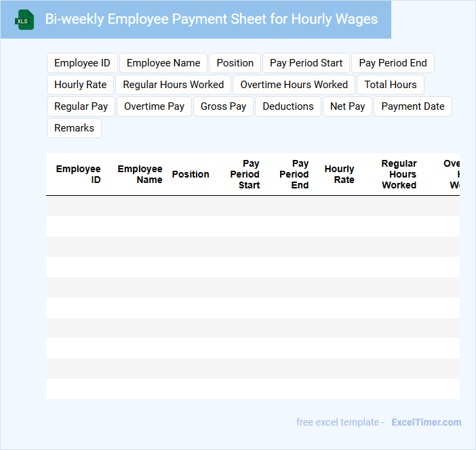Click the green XLS file icon
476x450 pixels.
[x=24, y=20]
